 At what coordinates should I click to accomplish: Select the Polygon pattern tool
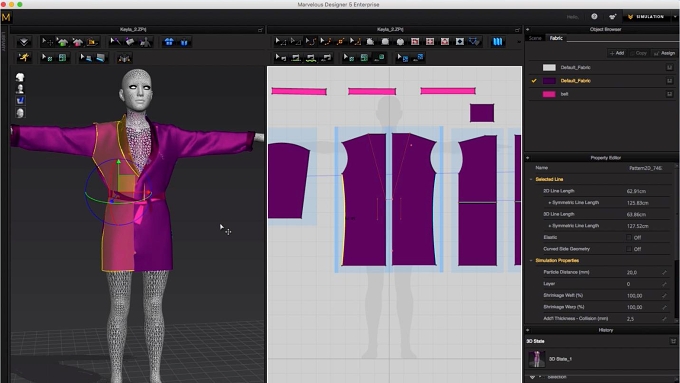tap(370, 42)
